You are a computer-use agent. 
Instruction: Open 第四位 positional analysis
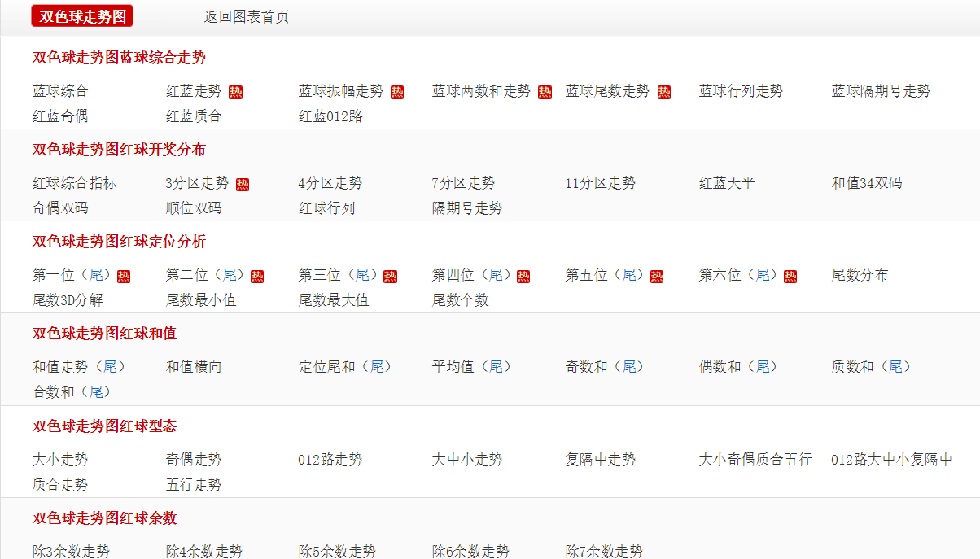point(453,275)
